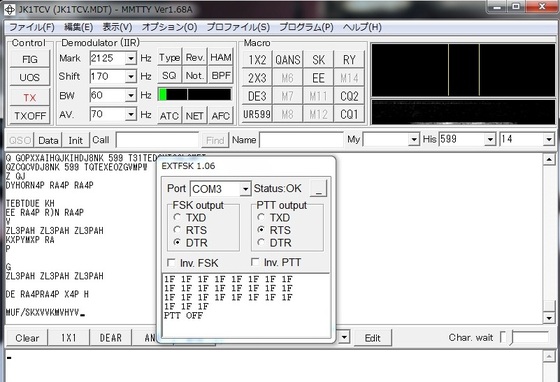Toggle the ATC button
Screen dimensions: 560x382
point(169,116)
